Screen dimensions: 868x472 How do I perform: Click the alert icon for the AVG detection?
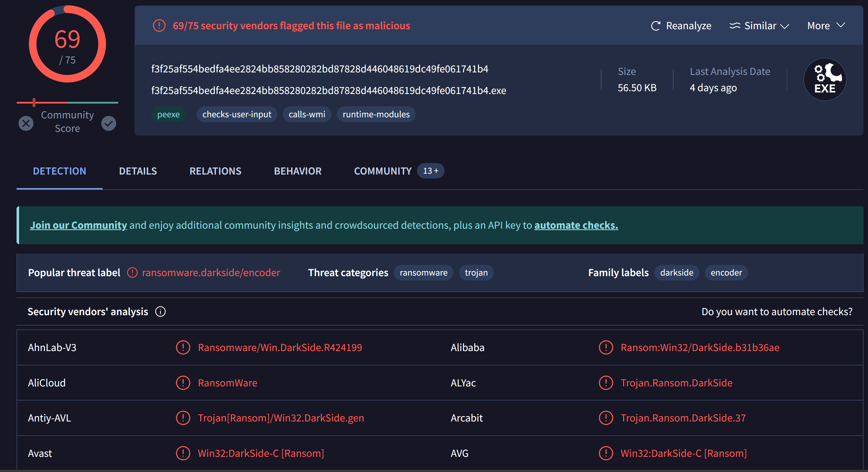click(605, 453)
